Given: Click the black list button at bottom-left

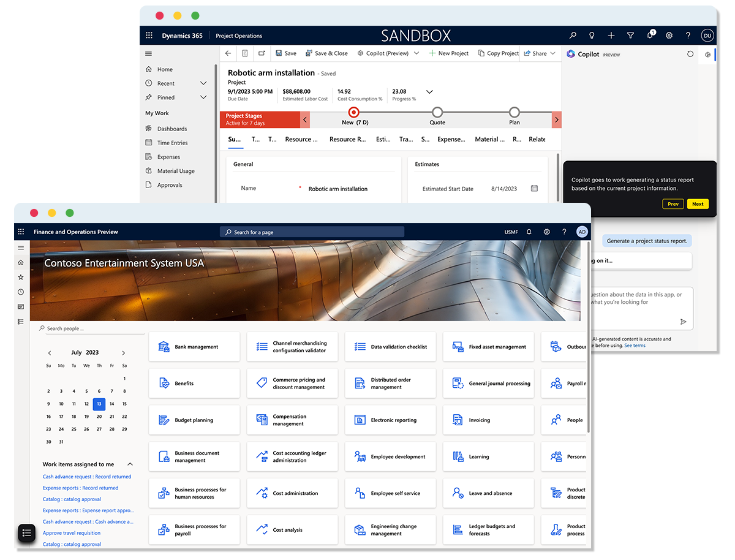Looking at the screenshot, I should (x=27, y=533).
